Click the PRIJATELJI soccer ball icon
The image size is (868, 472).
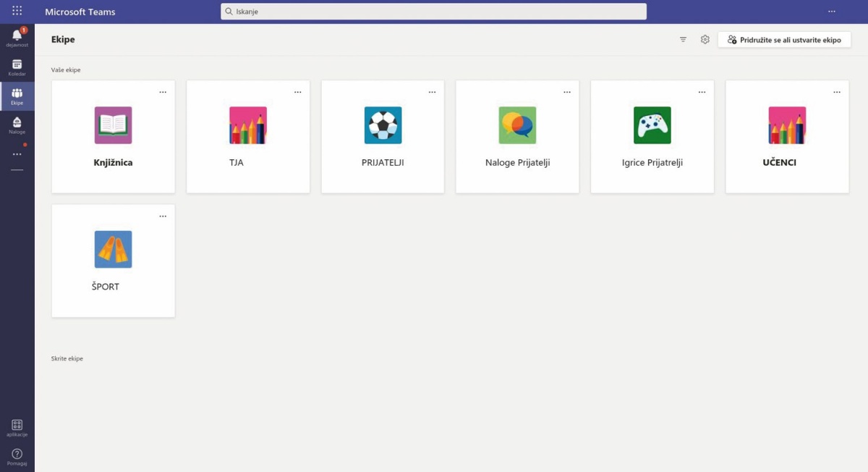383,125
